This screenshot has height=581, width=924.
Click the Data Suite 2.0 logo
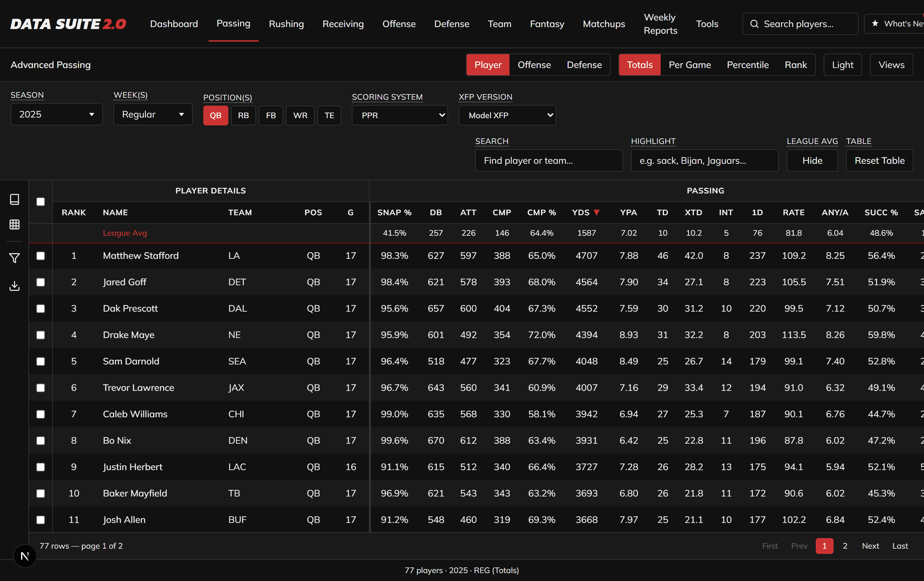[x=68, y=24]
